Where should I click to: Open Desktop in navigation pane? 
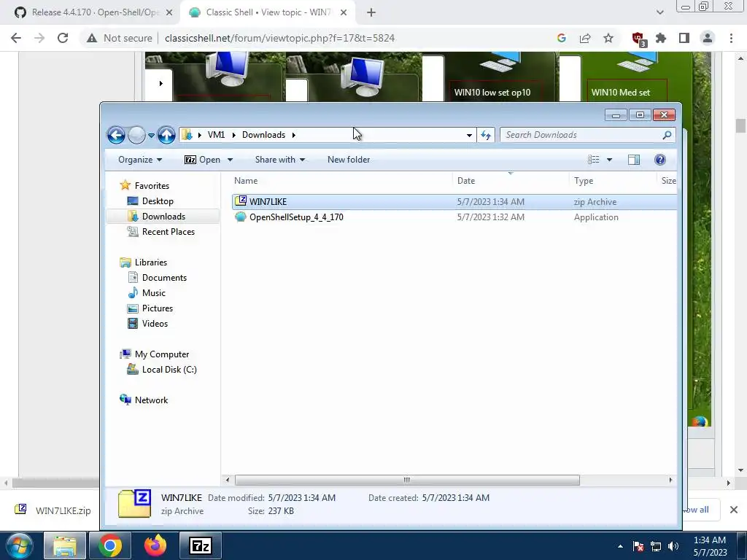click(158, 201)
